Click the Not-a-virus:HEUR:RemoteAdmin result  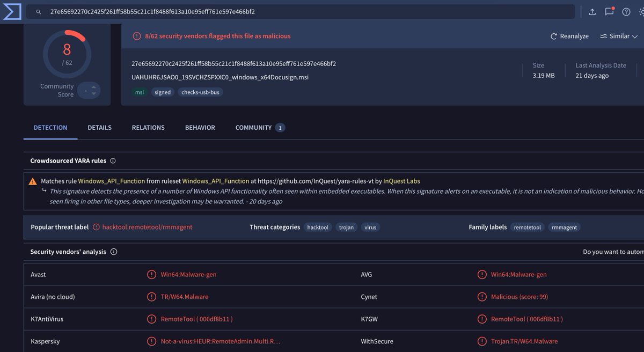point(221,341)
